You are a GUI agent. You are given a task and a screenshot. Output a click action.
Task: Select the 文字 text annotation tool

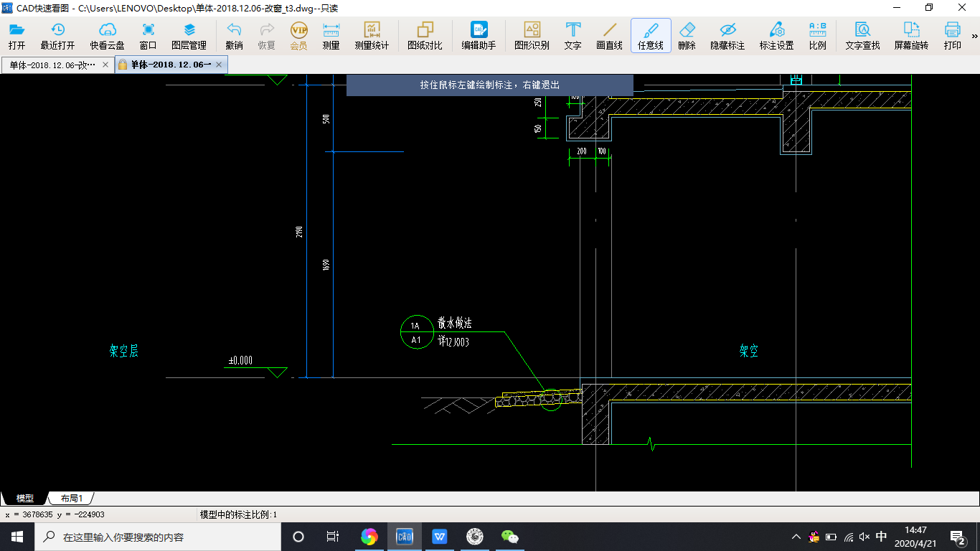coord(573,36)
